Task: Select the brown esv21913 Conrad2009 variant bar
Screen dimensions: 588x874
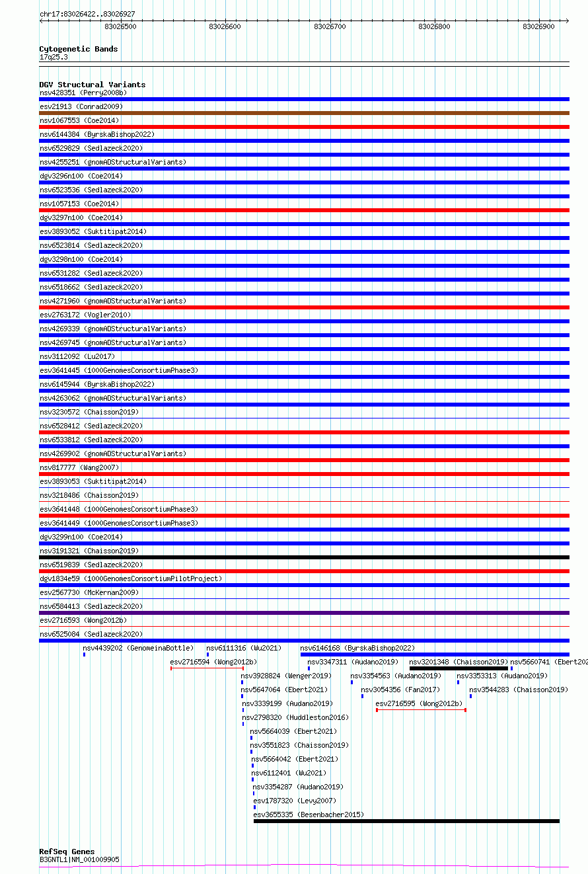Action: (304, 113)
